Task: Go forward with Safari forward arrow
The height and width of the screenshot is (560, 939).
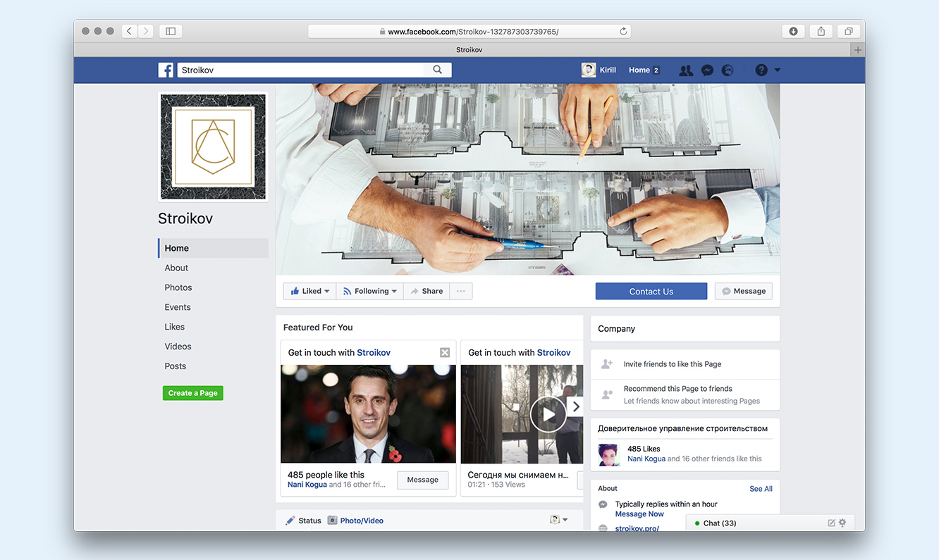Action: 146,31
